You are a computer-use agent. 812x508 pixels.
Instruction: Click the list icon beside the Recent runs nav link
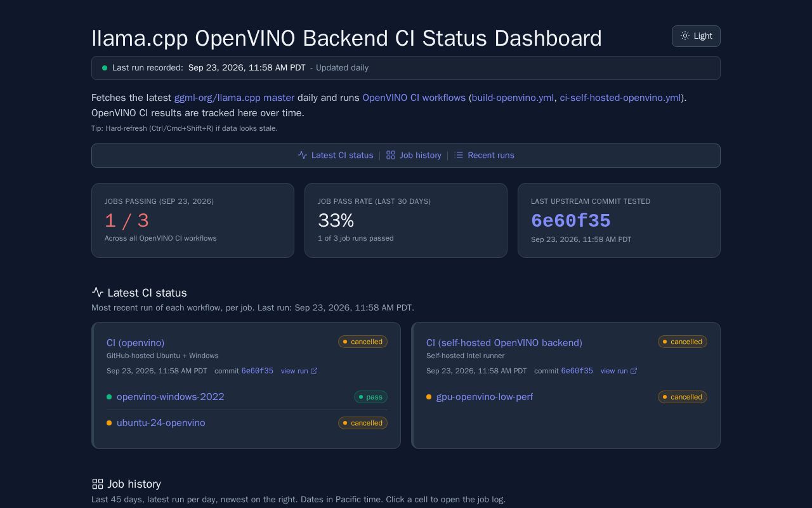pos(459,155)
